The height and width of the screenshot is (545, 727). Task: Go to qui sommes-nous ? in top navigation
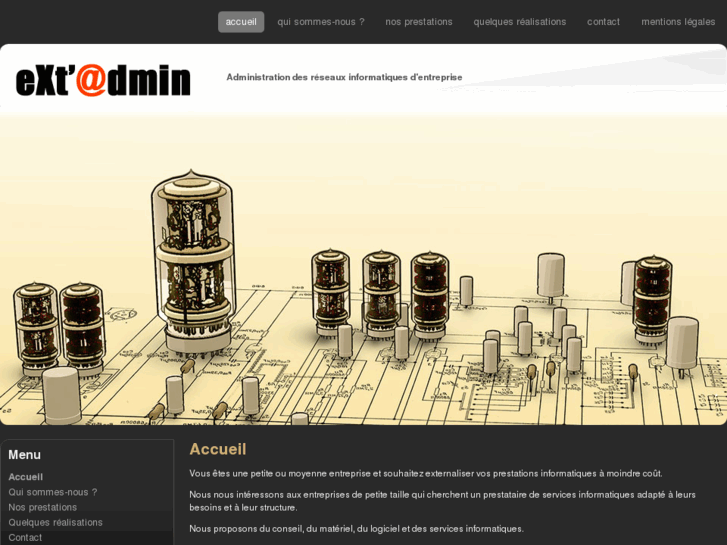tap(321, 22)
